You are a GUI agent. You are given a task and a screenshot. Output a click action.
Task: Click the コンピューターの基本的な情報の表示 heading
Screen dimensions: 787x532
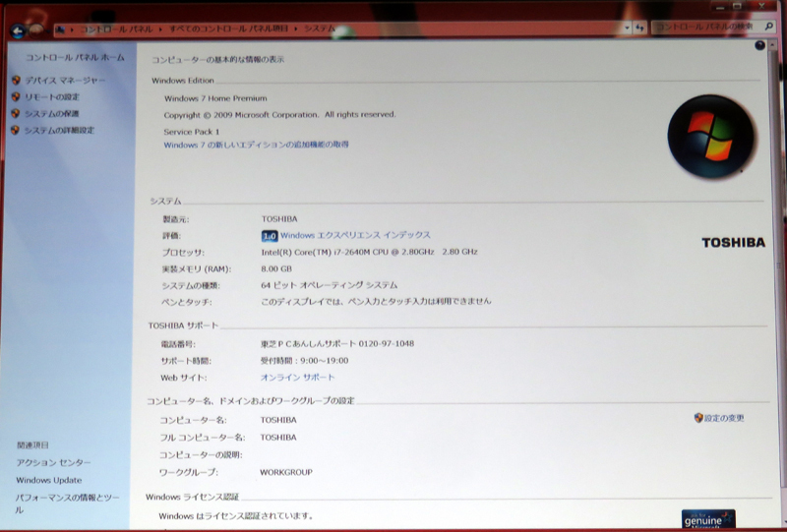pos(217,60)
